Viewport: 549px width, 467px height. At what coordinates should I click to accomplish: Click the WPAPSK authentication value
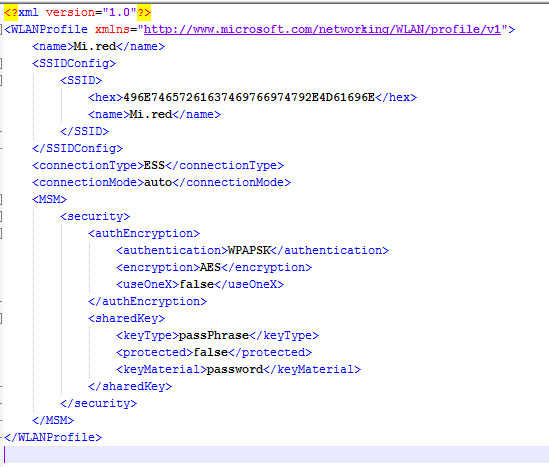[x=249, y=250]
